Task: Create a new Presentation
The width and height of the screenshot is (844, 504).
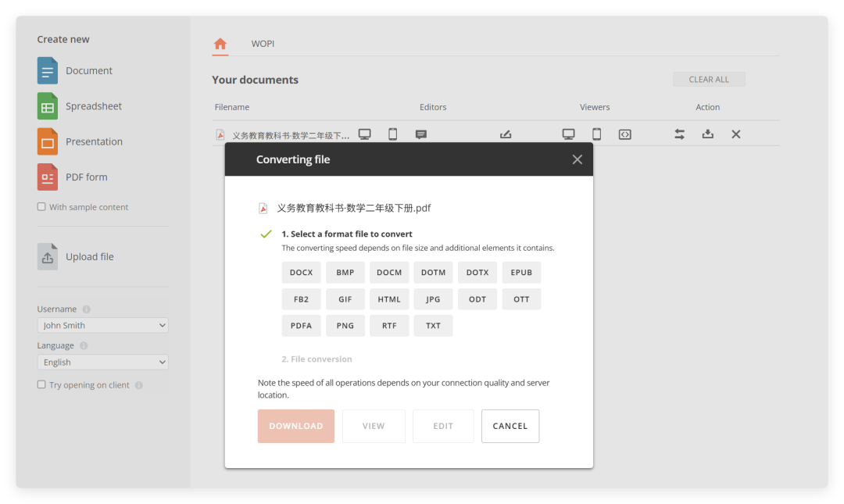Action: 80,141
